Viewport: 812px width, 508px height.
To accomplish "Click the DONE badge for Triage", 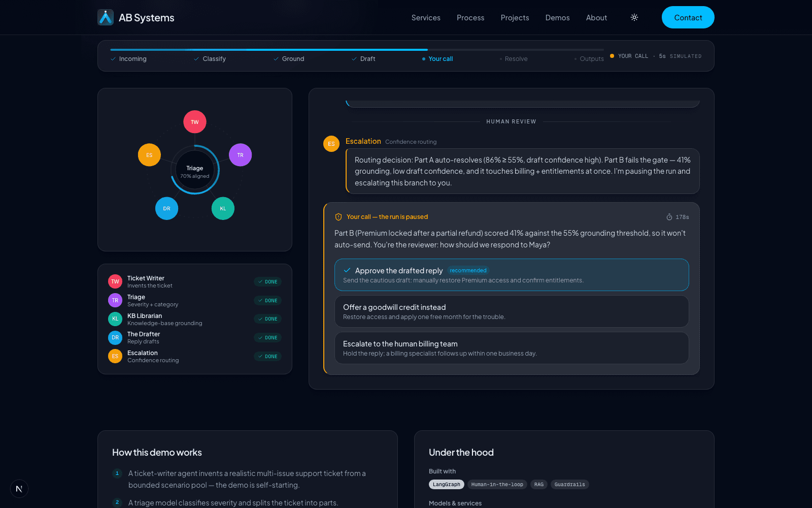I will [x=268, y=301].
